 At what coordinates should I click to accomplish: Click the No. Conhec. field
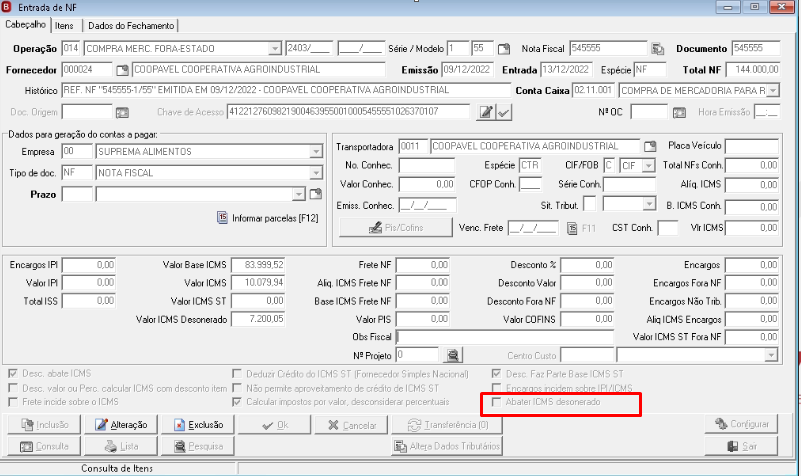(x=427, y=165)
